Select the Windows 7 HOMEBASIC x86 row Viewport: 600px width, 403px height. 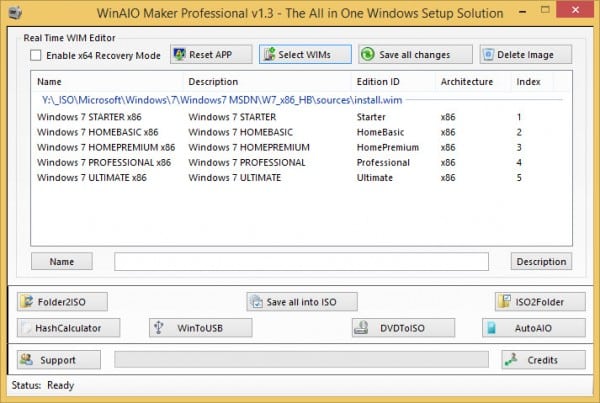[302, 132]
